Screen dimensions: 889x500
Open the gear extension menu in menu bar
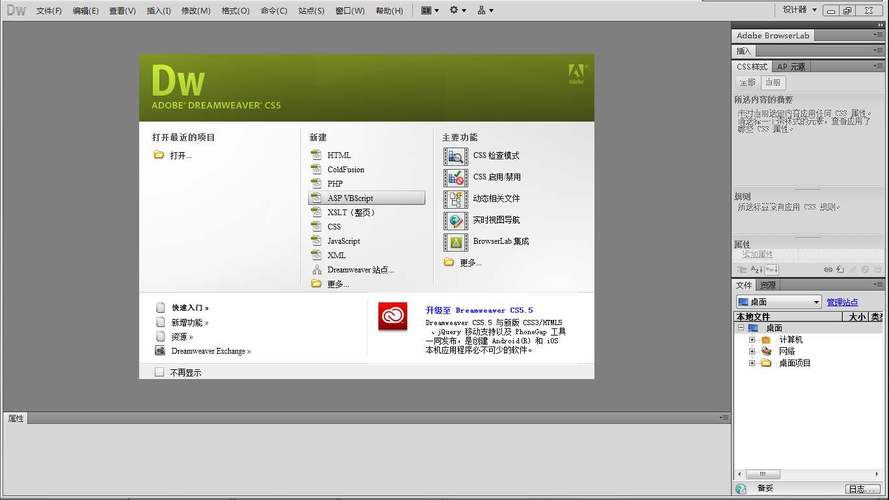[x=458, y=10]
